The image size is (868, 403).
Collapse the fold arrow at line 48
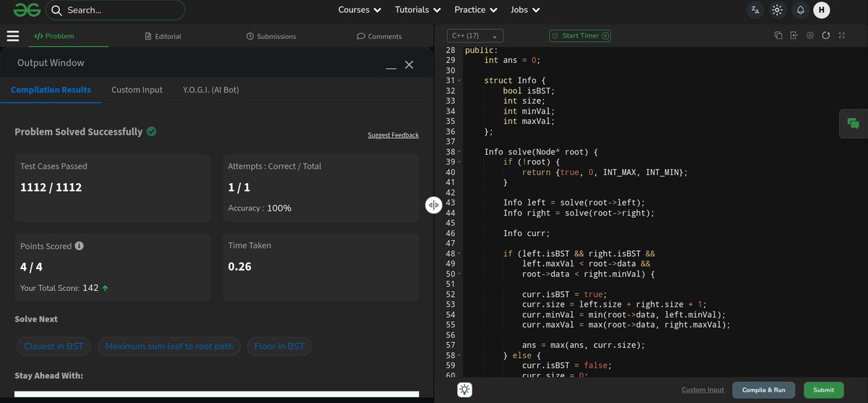click(459, 254)
